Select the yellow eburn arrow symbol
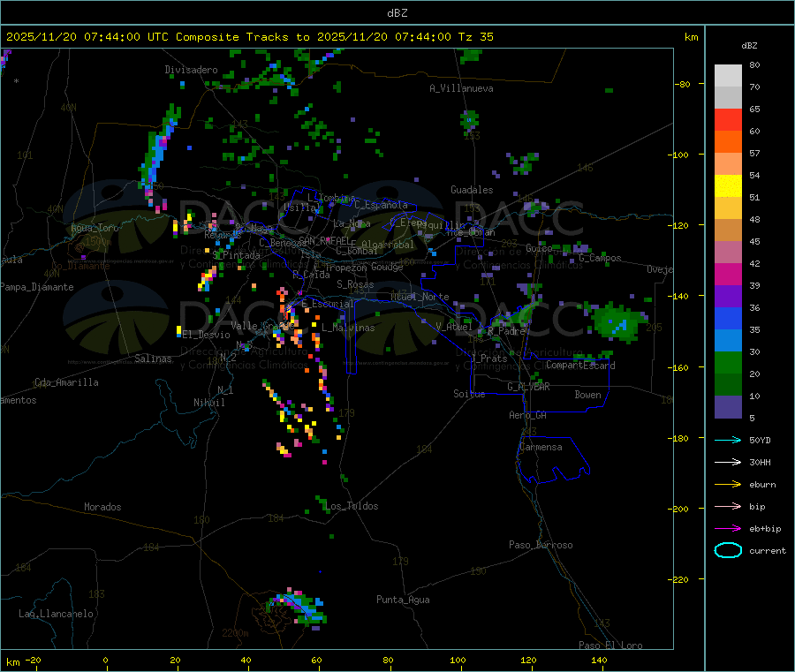 point(728,484)
